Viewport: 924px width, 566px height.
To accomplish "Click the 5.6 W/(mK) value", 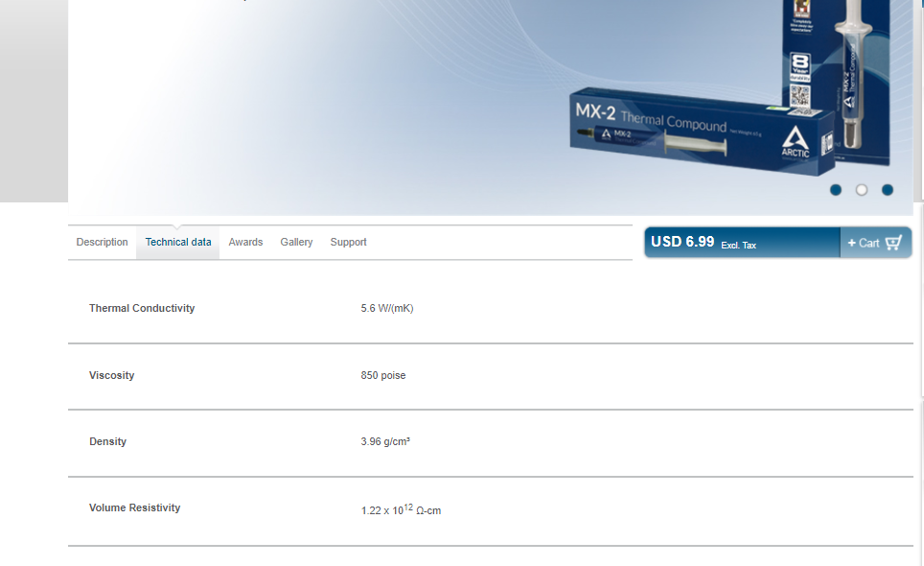I will click(x=387, y=308).
